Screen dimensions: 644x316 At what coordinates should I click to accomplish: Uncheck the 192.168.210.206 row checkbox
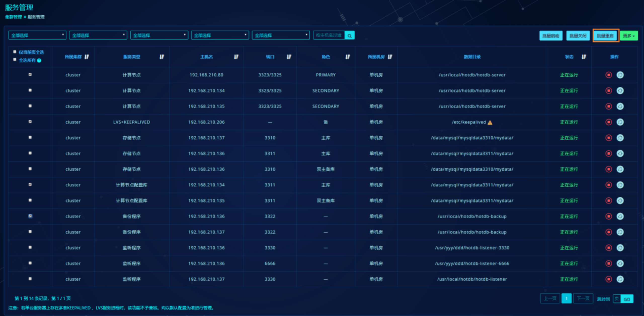pos(30,122)
